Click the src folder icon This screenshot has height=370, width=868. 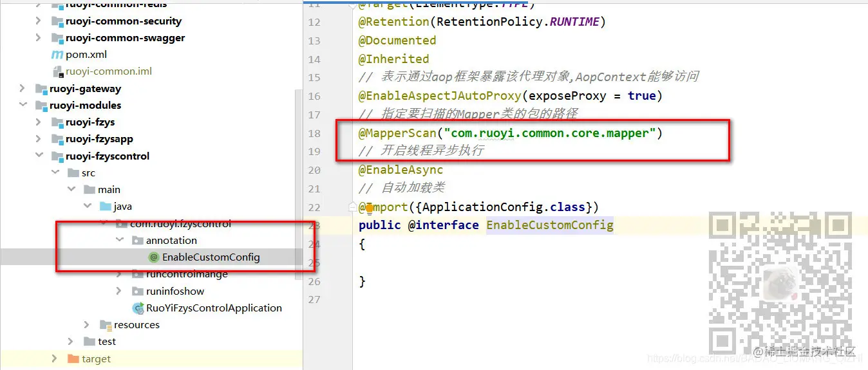[73, 173]
